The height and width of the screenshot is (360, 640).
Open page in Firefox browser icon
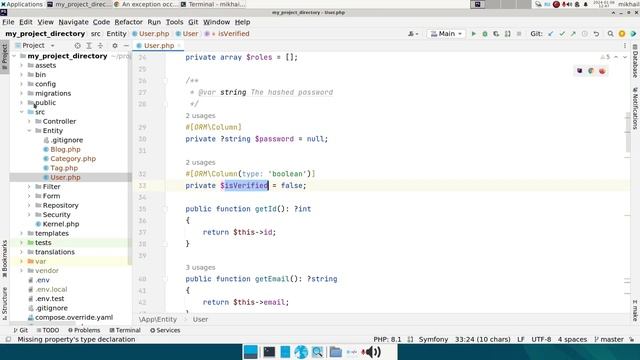602,71
